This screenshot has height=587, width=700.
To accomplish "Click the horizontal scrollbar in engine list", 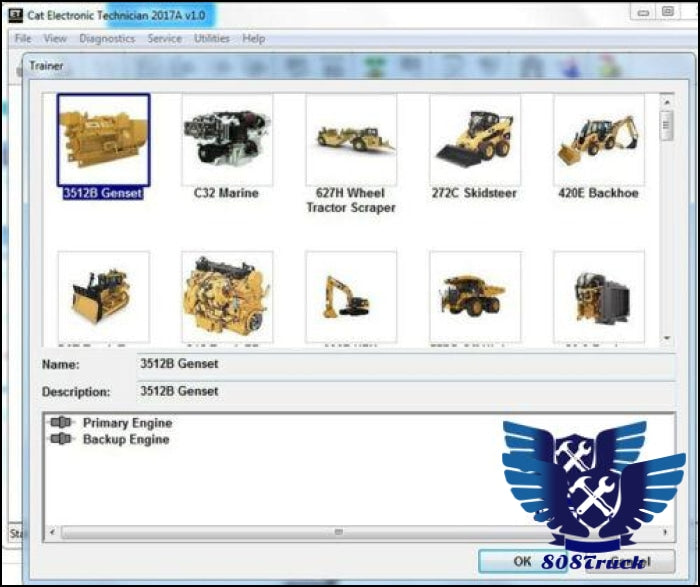I will [338, 532].
